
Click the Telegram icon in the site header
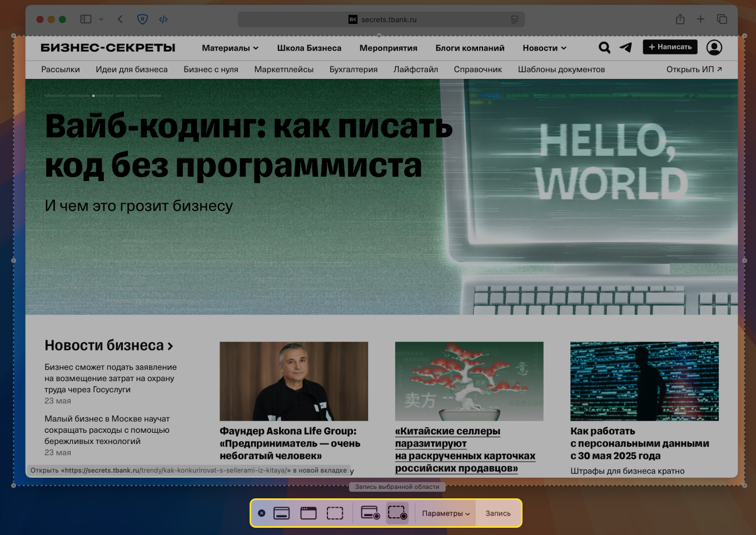[x=626, y=48]
